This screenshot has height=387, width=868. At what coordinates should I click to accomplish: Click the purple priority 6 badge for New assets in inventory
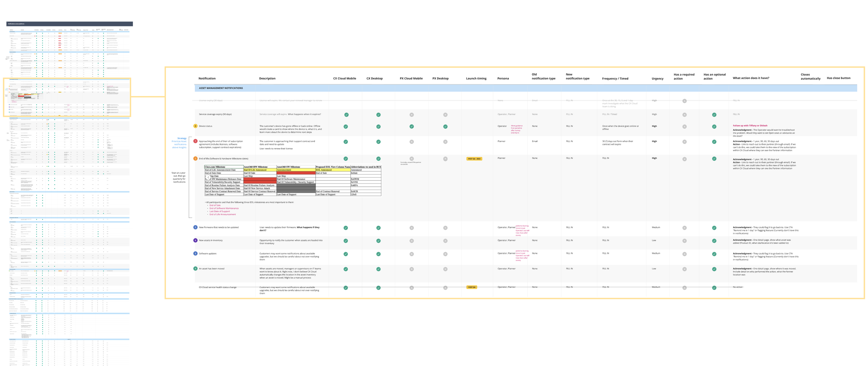195,240
